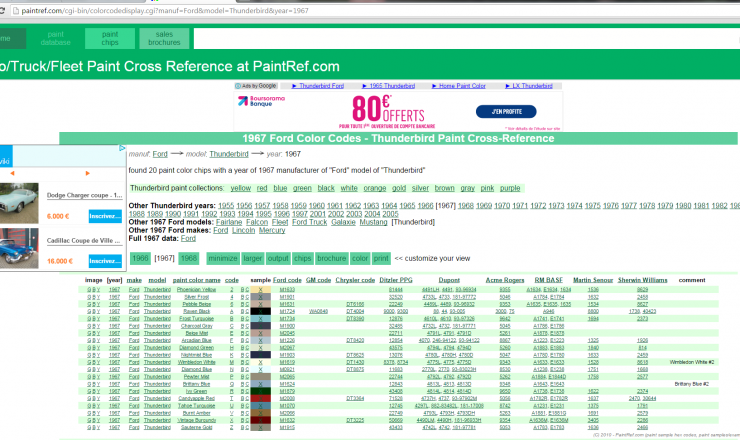740x440 pixels.
Task: Click the Frost Turquoise color sample swatch
Action: click(x=260, y=319)
